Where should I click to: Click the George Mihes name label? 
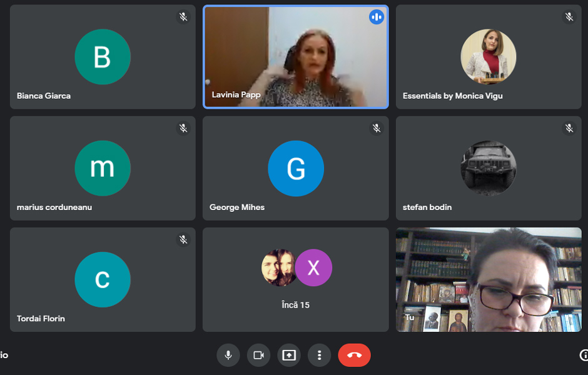(237, 207)
